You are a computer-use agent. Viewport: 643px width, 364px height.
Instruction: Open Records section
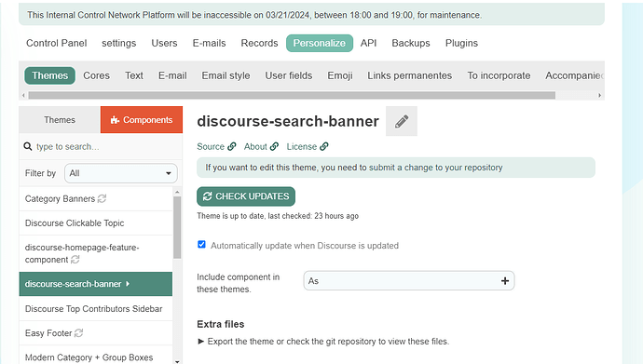[259, 43]
